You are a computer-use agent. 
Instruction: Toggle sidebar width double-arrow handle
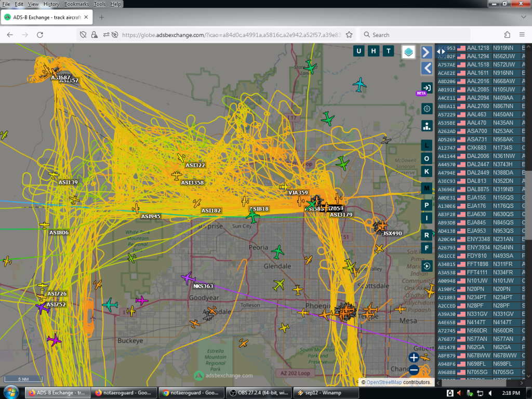point(441,51)
